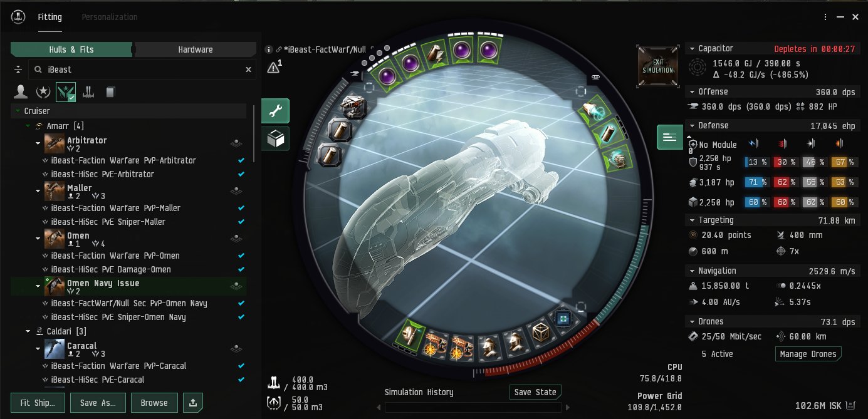Open the damage profile No Module icon
Image resolution: width=868 pixels, height=419 pixels.
(692, 145)
